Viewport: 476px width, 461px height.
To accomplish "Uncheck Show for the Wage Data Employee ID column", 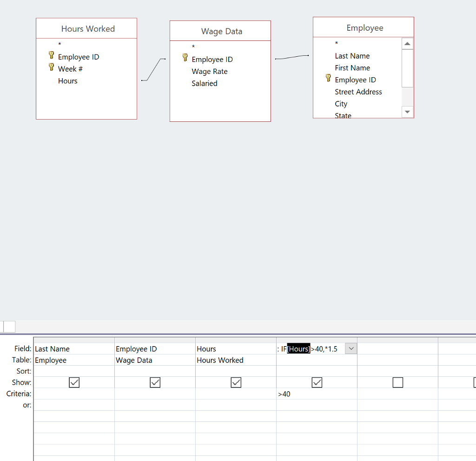I will [x=155, y=382].
